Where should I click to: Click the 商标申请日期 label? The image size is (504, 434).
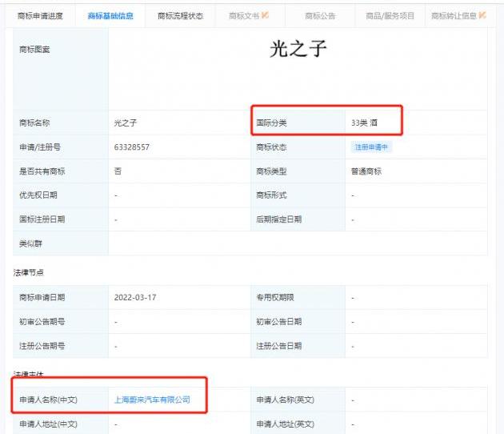pos(42,297)
